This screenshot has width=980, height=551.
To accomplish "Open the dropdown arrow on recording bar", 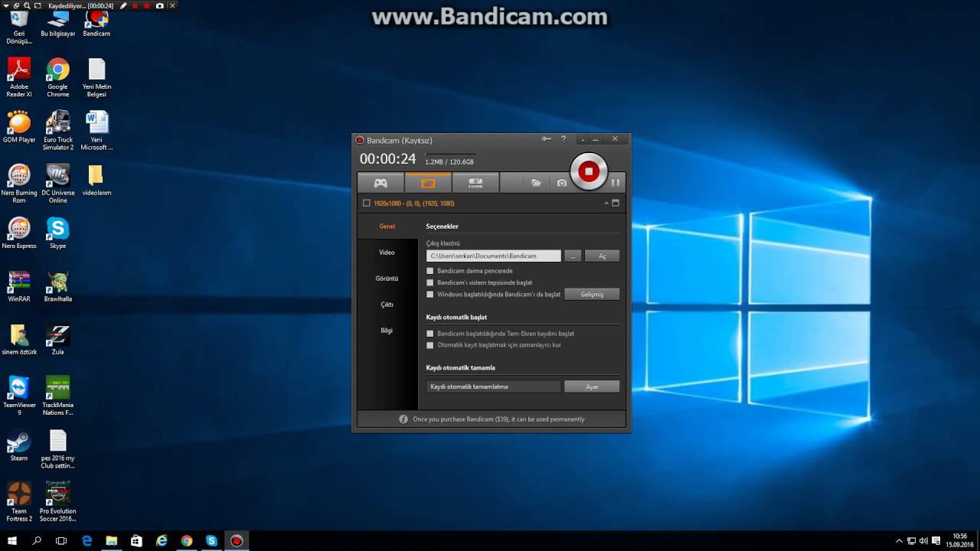I will point(5,5).
